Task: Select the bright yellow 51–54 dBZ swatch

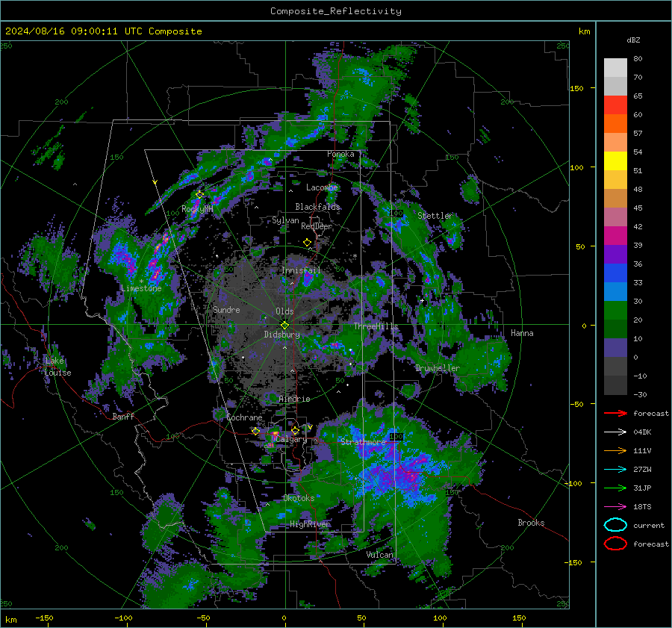Action: point(615,161)
